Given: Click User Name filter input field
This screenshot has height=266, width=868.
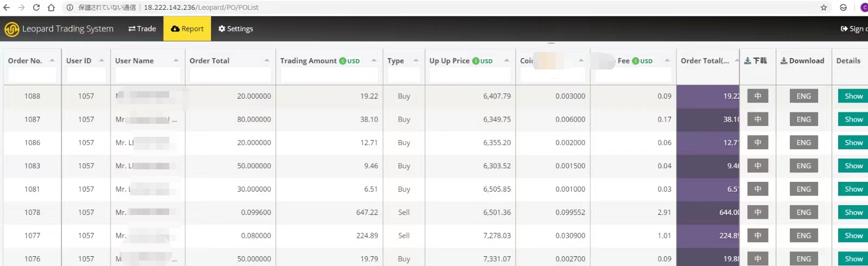Looking at the screenshot, I should point(148,75).
